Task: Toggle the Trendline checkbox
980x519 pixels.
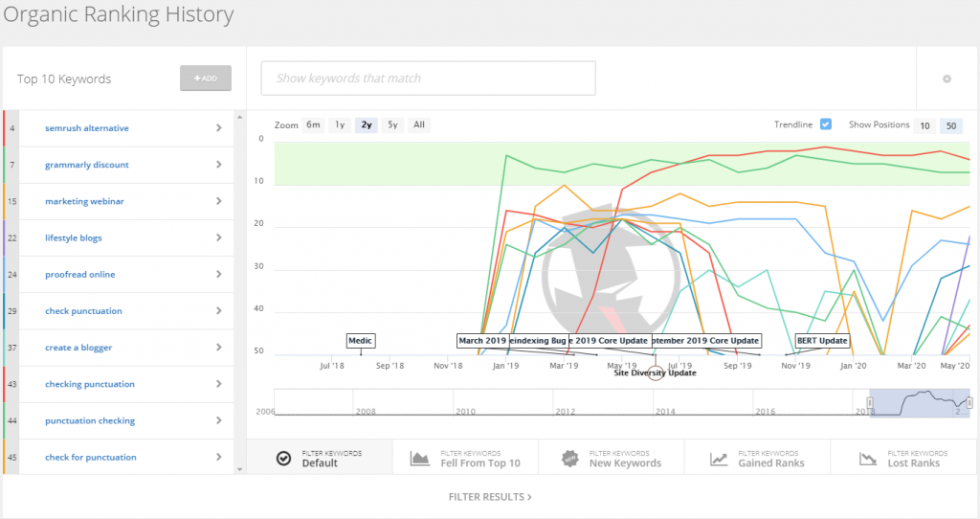Action: point(826,124)
